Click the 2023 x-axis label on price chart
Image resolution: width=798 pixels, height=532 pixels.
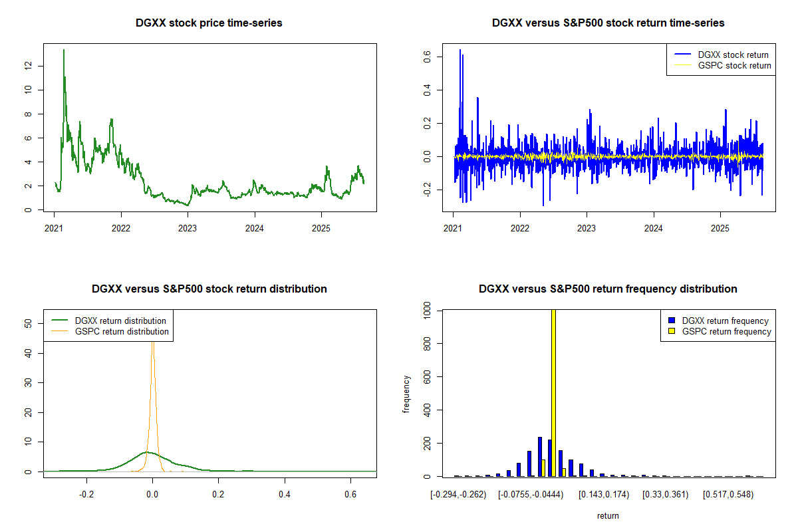pos(188,228)
